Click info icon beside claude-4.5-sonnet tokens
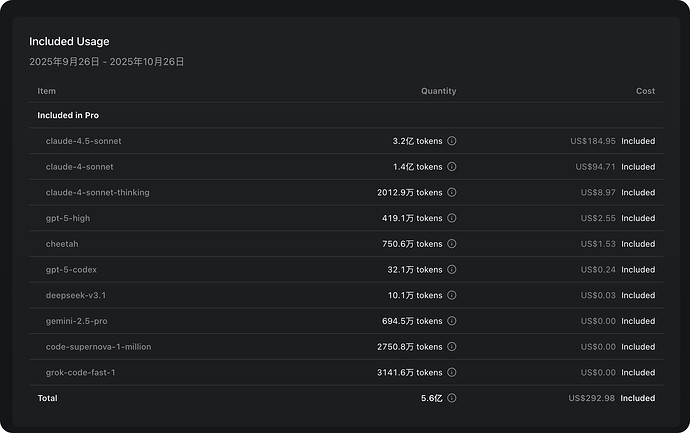Viewport: 690px width, 433px height. [451, 141]
